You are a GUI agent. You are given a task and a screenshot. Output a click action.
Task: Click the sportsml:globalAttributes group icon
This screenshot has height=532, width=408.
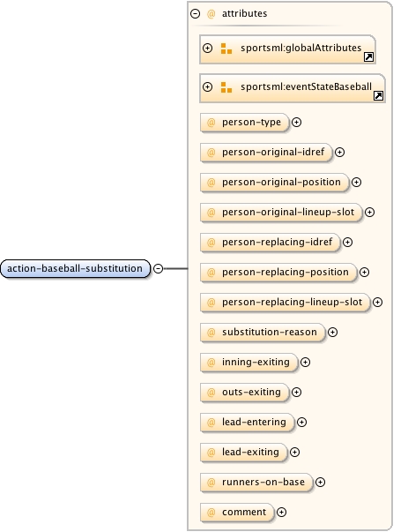click(226, 49)
